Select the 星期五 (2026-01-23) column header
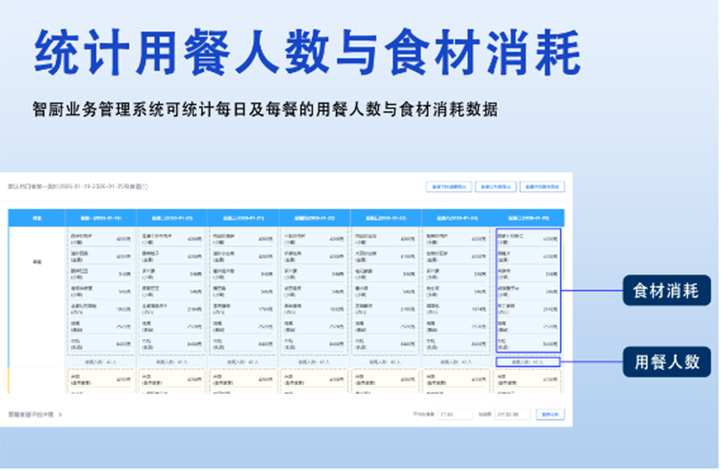721x471 pixels. 385,218
